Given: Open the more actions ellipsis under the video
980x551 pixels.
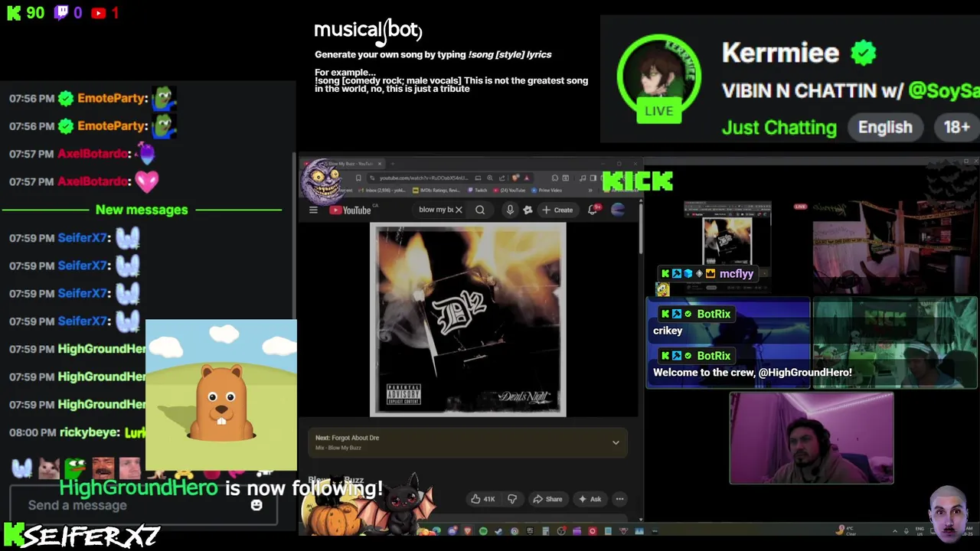Looking at the screenshot, I should 619,499.
